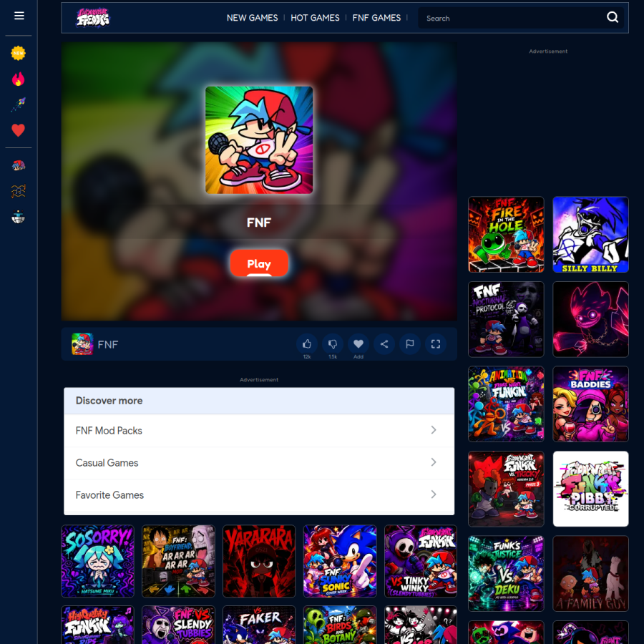Viewport: 644px width, 644px height.
Task: Open Animation vs Funkin game
Action: [506, 404]
